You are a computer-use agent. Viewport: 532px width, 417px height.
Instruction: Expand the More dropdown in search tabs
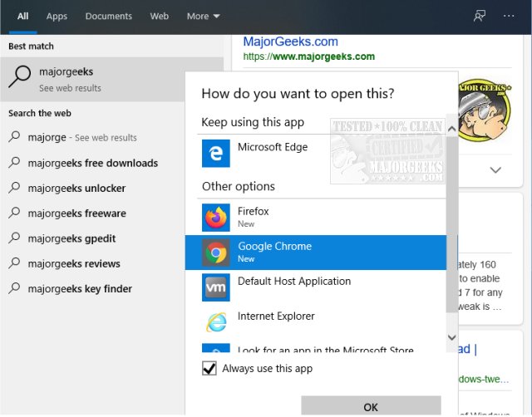point(203,16)
